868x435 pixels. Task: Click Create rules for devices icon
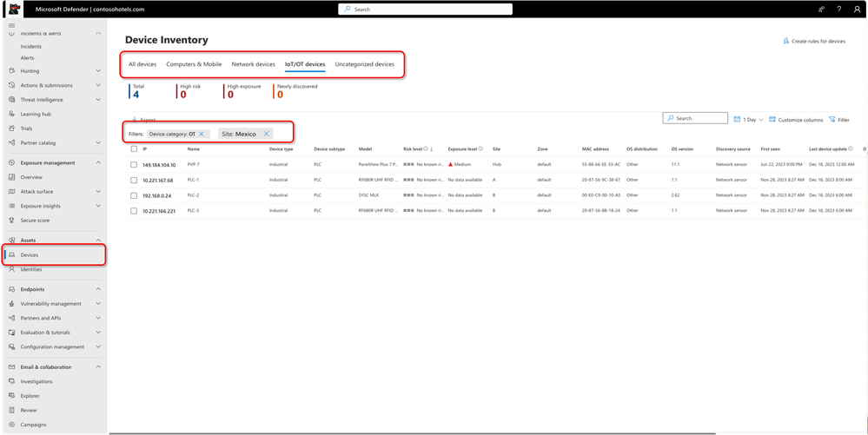tap(786, 41)
